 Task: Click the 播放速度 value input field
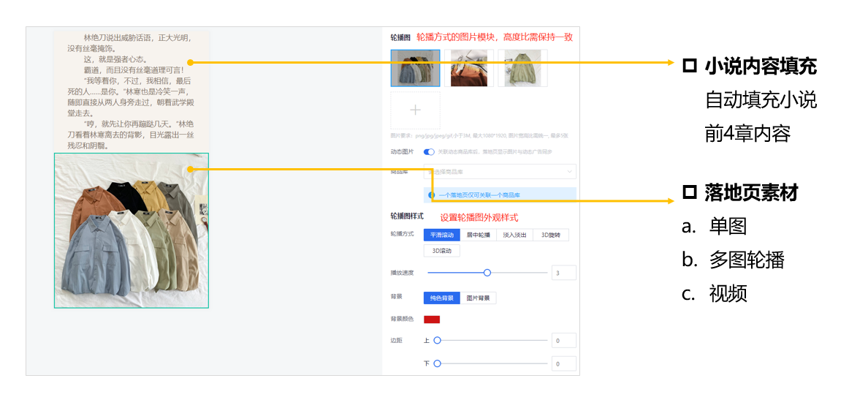click(x=564, y=273)
